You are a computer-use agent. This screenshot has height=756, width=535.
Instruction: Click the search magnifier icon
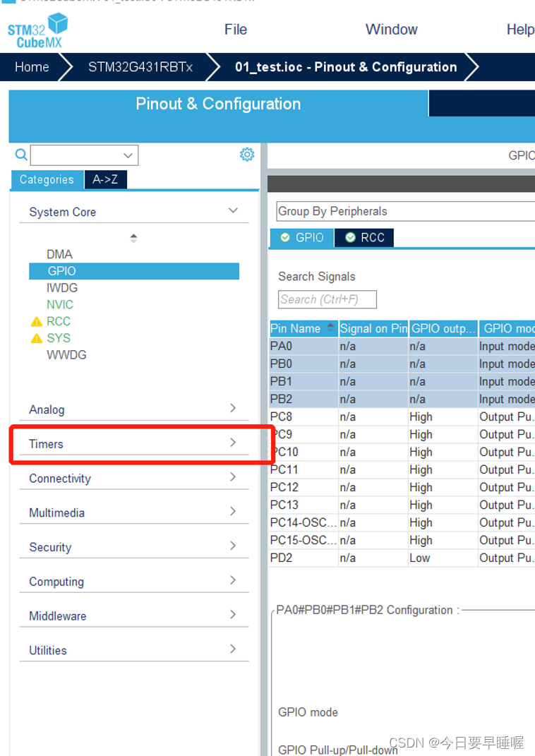pos(21,155)
